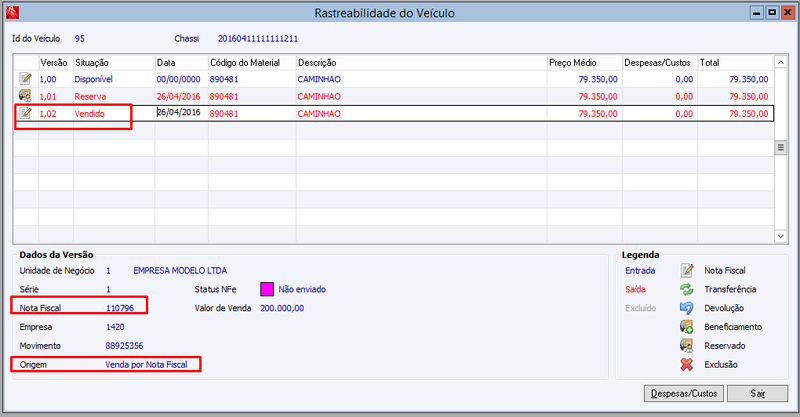Click the Beneficiamento legend icon

click(x=687, y=327)
